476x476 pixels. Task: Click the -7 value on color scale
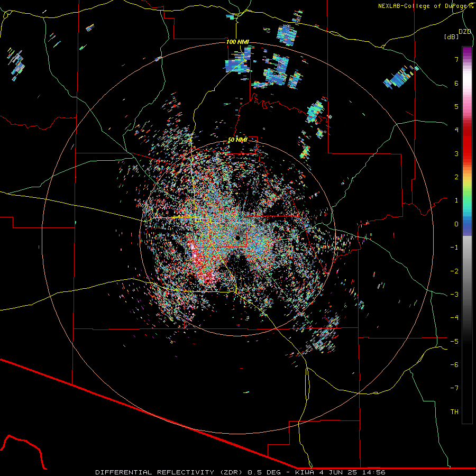(x=454, y=388)
